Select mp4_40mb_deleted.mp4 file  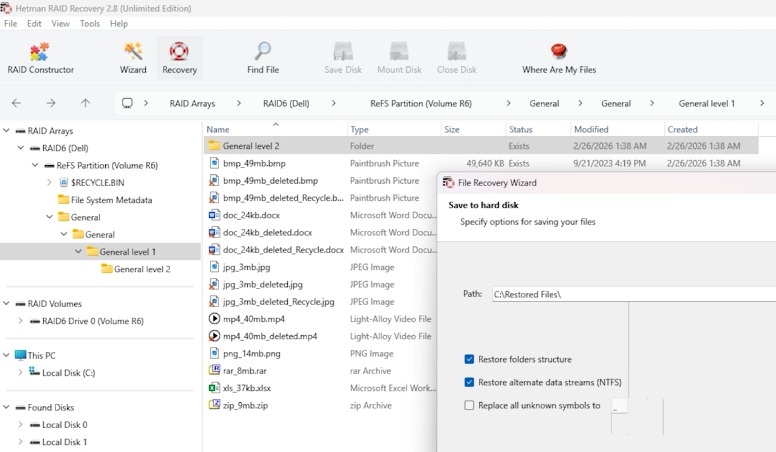coord(270,336)
